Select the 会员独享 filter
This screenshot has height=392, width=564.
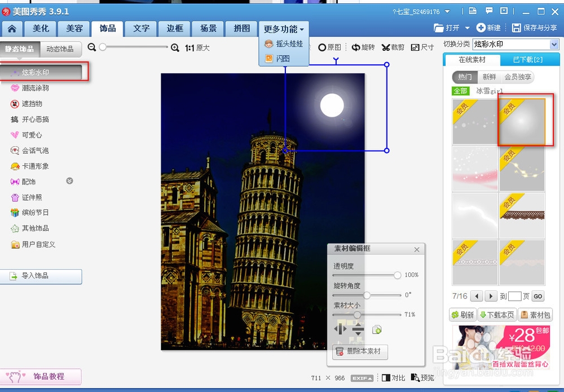click(x=518, y=77)
